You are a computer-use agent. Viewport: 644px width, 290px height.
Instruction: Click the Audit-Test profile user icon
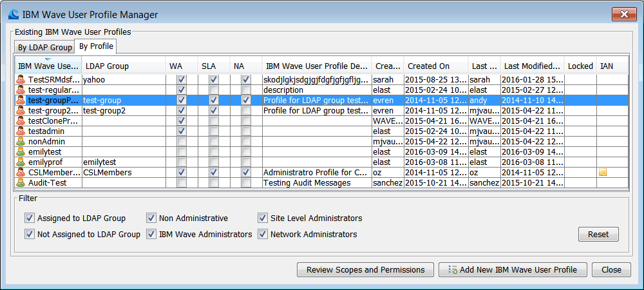(x=22, y=183)
